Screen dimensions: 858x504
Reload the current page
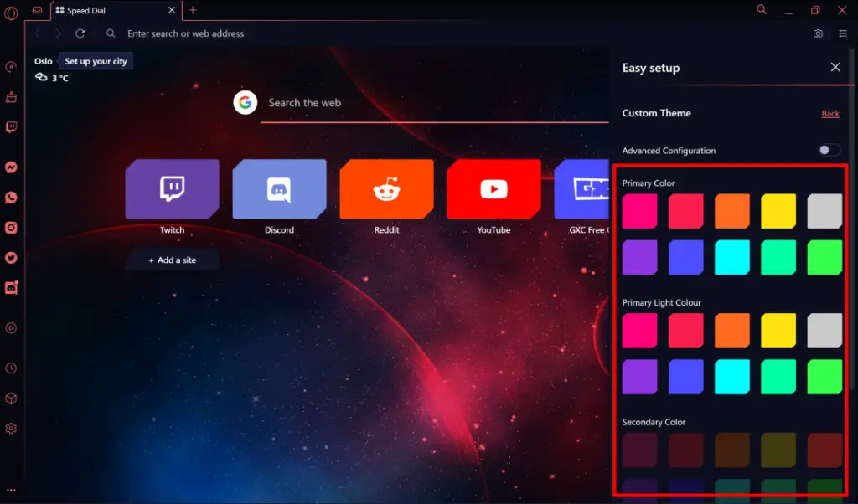(80, 33)
